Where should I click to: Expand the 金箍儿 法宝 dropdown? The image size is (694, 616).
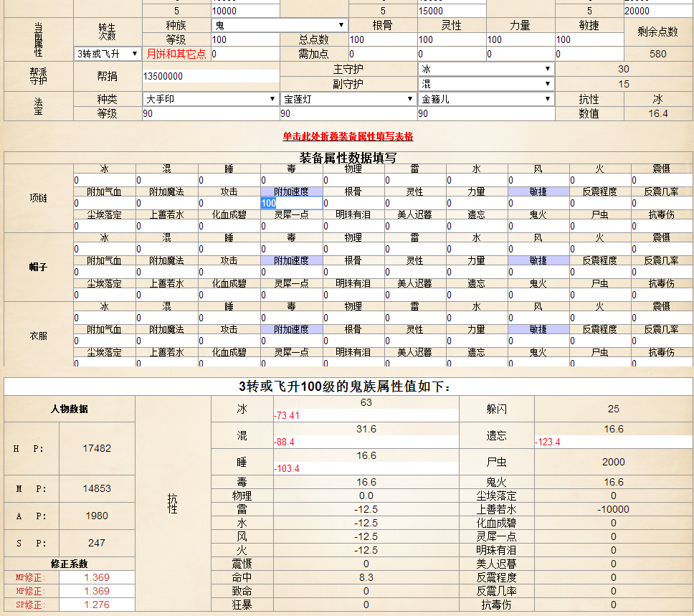click(486, 99)
